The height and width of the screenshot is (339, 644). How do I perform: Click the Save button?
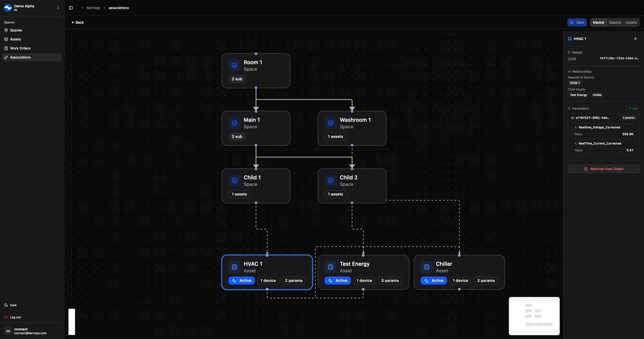tap(577, 23)
